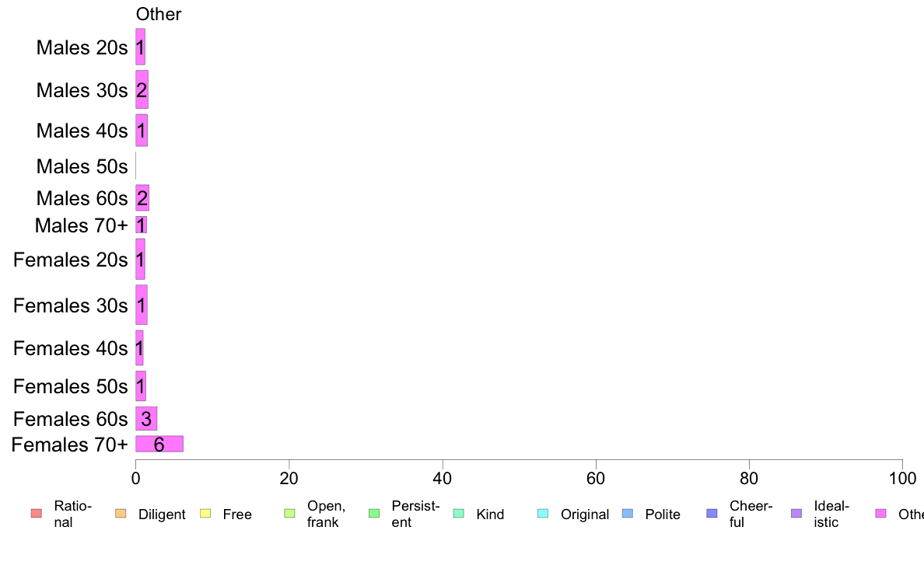Screen dimensions: 924x572
Task: Click the Other title above the chart
Action: (x=159, y=14)
